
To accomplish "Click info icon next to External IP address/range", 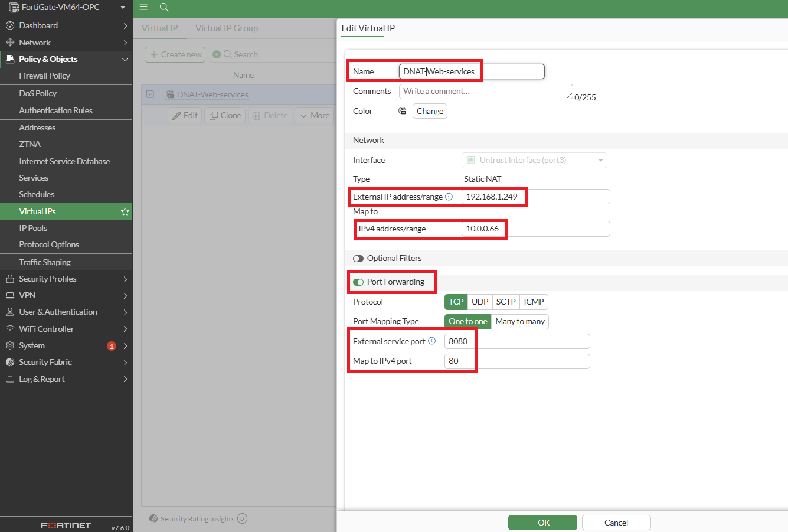I will tap(449, 197).
